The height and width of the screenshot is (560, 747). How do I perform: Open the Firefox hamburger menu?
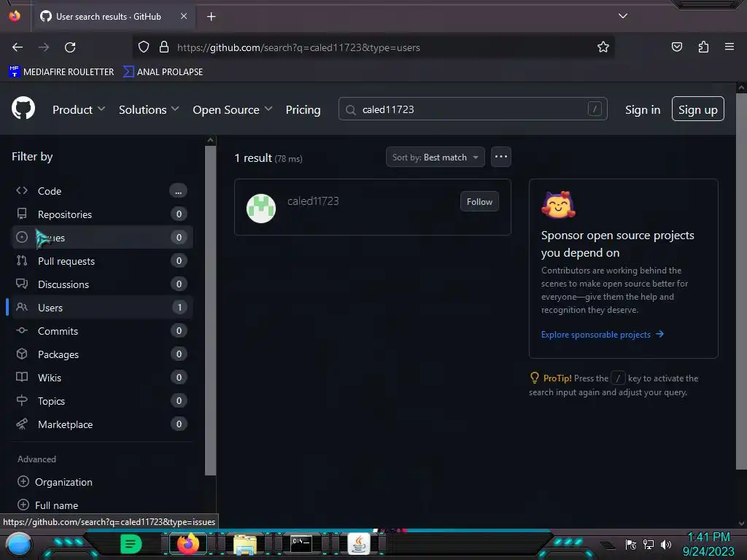pos(729,47)
